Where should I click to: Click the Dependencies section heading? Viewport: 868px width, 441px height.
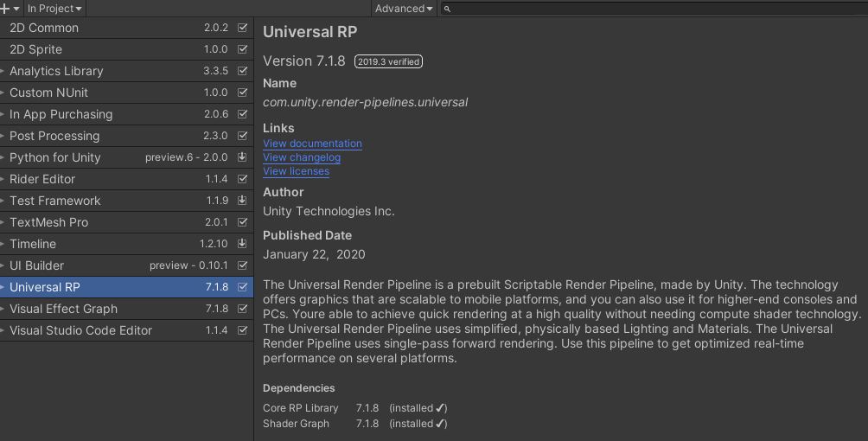click(x=299, y=388)
